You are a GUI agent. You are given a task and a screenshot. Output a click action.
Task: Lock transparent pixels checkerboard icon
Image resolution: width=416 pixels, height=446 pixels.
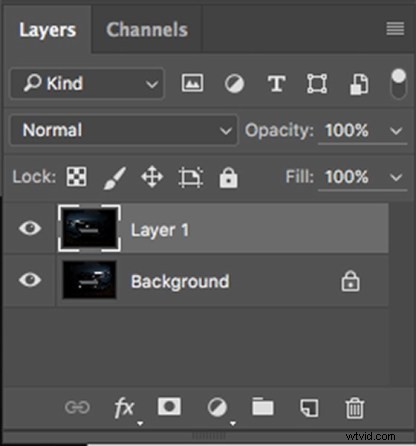click(77, 177)
